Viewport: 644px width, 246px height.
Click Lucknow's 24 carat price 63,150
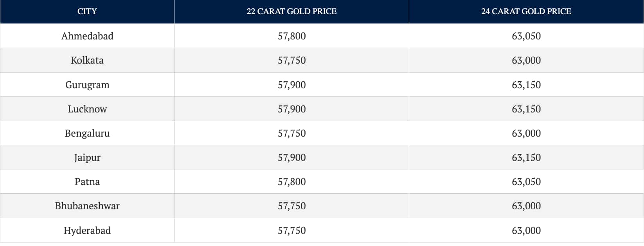[x=526, y=109]
